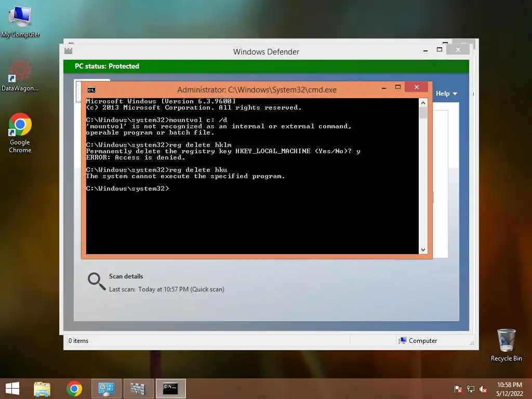Click the Windows Start button
The height and width of the screenshot is (399, 532).
click(12, 389)
